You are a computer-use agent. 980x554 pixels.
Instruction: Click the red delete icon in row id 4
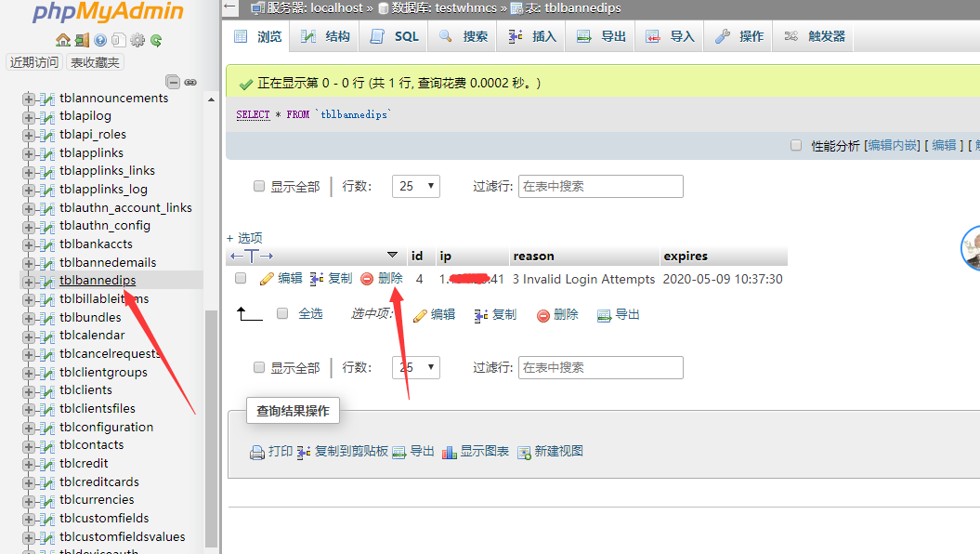pos(367,279)
